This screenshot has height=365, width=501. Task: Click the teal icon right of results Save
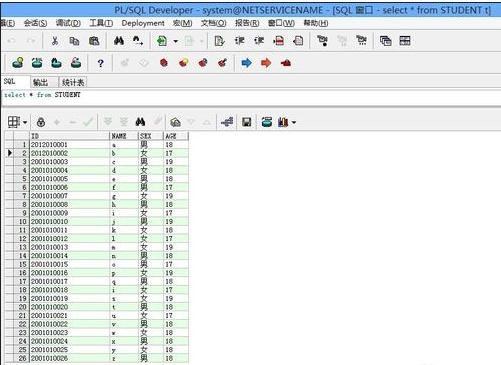267,122
